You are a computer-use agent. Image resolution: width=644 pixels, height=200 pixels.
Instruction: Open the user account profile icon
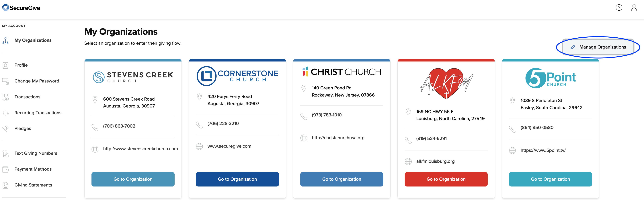pos(634,8)
